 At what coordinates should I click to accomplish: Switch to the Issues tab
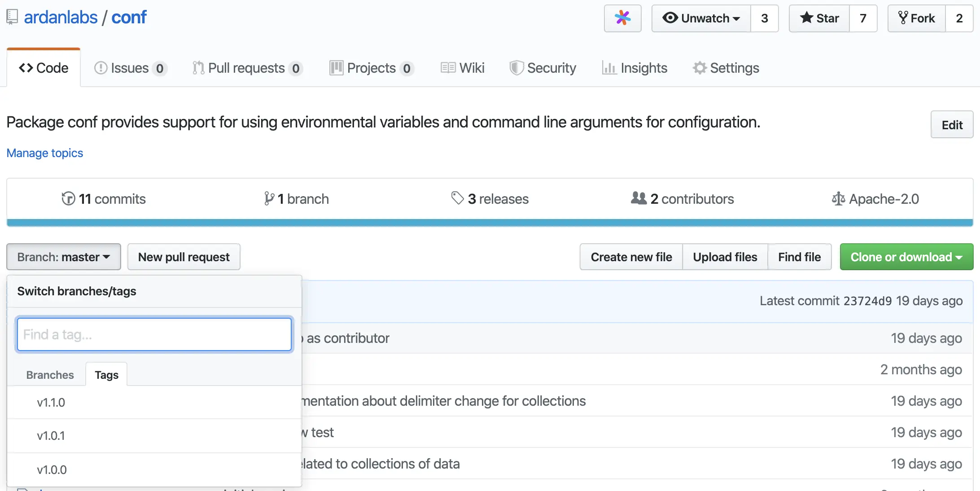pyautogui.click(x=131, y=68)
